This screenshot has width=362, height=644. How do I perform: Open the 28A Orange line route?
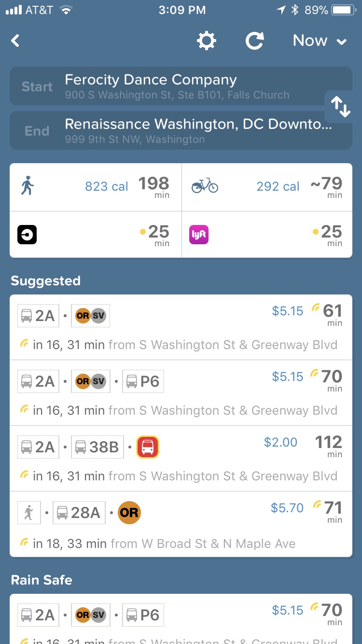(x=181, y=524)
